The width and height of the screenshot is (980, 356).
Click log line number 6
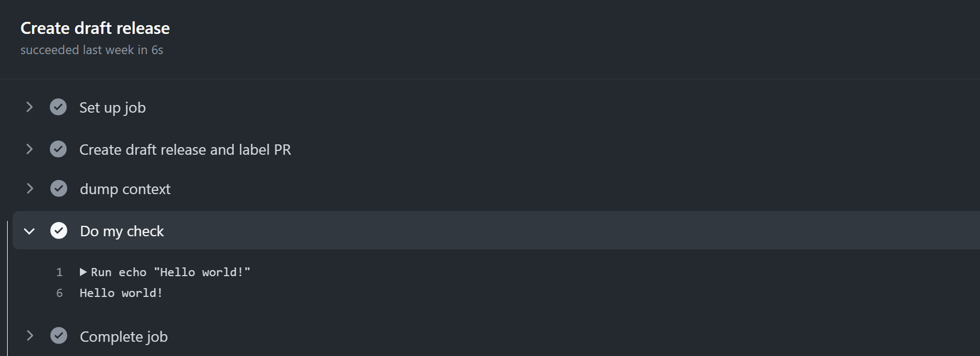pos(59,293)
